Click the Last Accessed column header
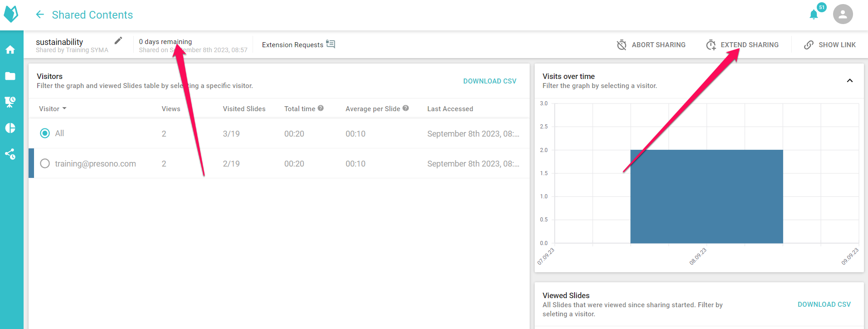 coord(450,109)
